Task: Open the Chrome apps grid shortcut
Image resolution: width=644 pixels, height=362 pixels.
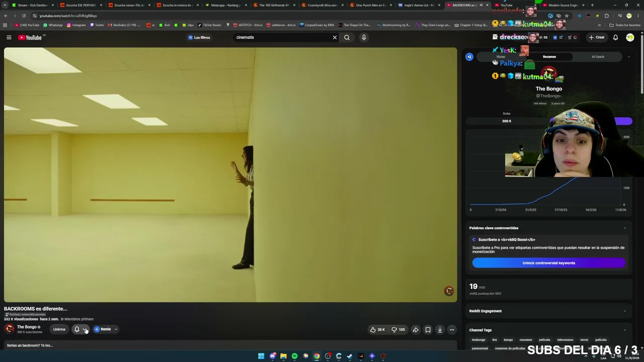Action: [6, 25]
